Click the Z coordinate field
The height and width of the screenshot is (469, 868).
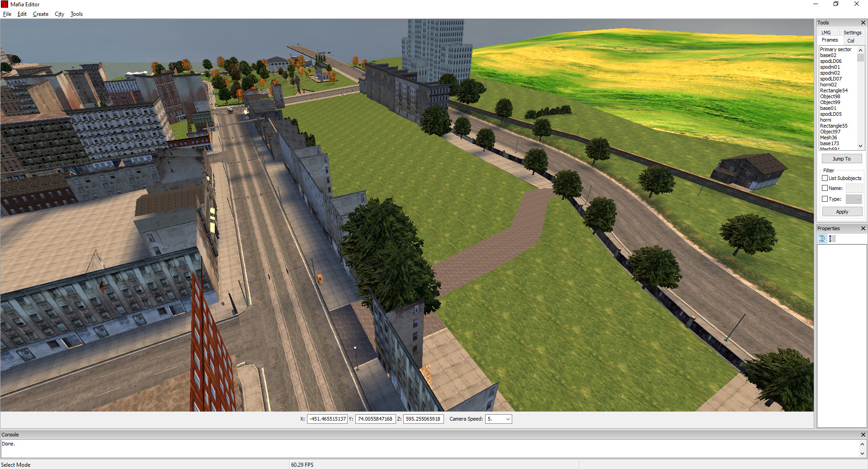(x=423, y=419)
